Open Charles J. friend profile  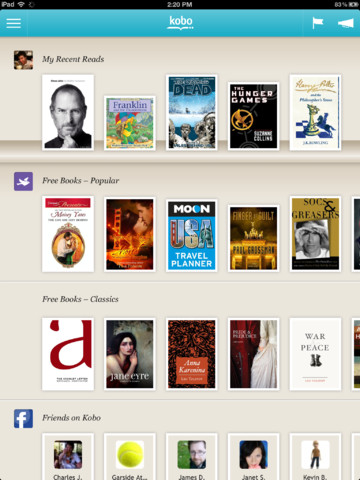(68, 457)
